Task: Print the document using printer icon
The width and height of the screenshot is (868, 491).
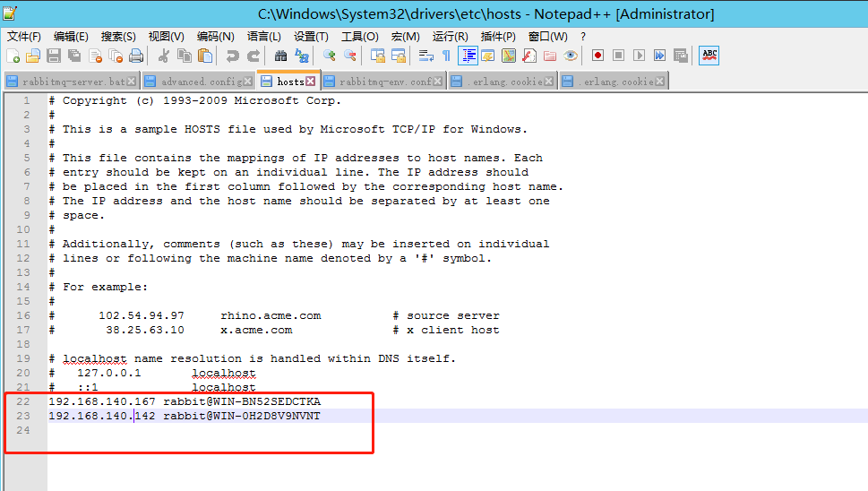Action: [x=136, y=56]
